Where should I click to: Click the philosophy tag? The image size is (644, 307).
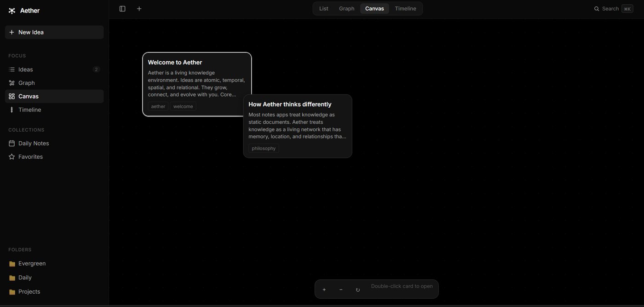pyautogui.click(x=264, y=148)
